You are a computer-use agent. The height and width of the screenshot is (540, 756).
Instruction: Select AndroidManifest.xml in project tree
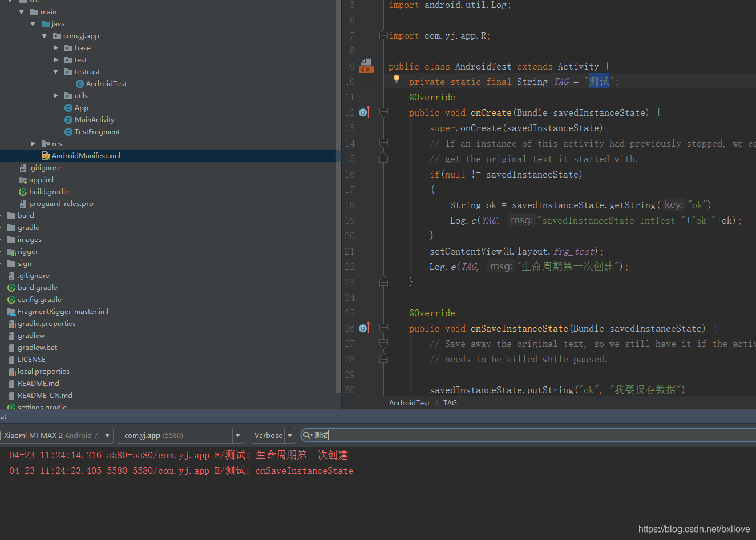click(86, 155)
